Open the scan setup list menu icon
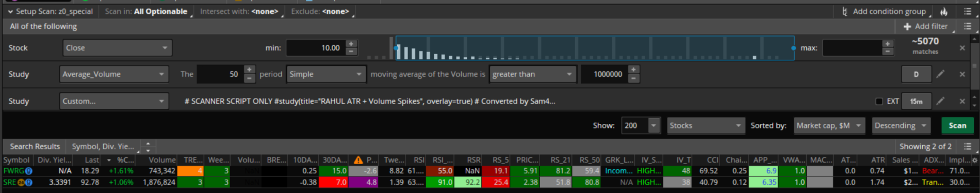 pyautogui.click(x=968, y=11)
